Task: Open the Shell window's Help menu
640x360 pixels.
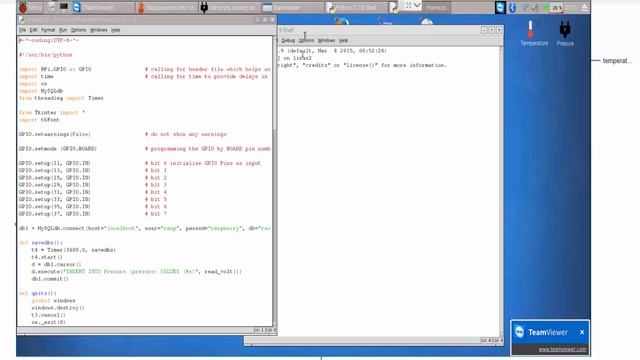Action: 343,40
